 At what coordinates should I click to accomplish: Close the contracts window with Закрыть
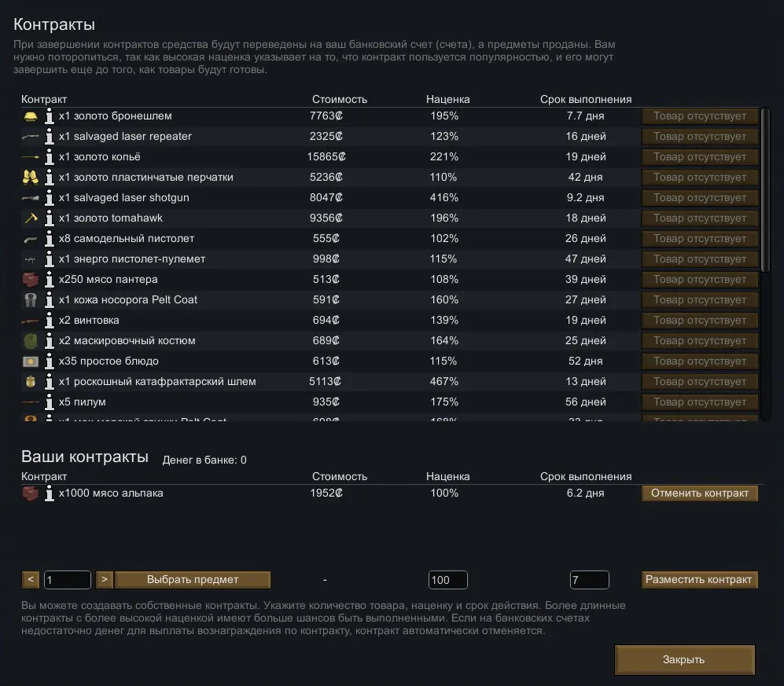click(684, 660)
